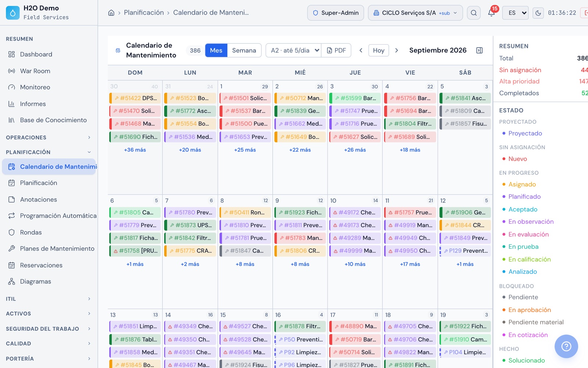Go to previous month arrow
This screenshot has height=368, width=588.
361,50
